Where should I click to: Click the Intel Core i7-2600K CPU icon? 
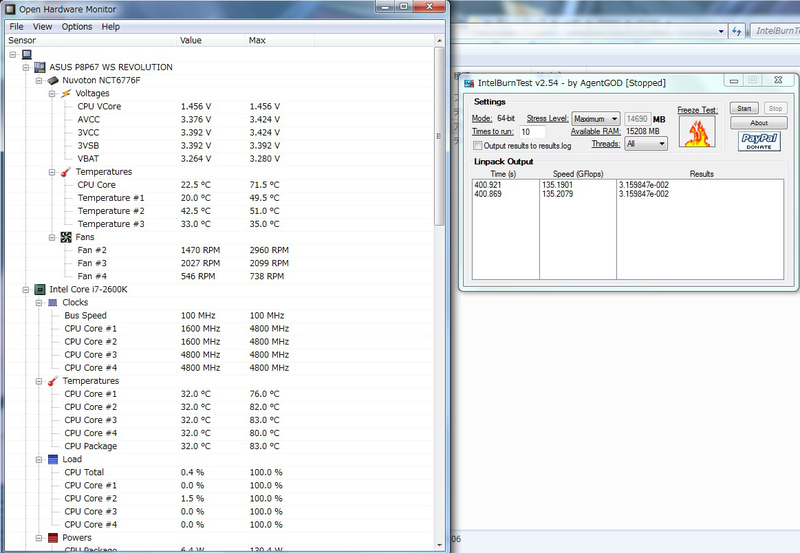[x=39, y=290]
